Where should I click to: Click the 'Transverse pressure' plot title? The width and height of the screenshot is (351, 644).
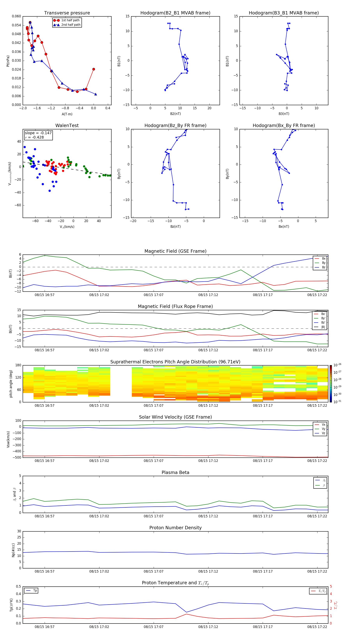(67, 13)
